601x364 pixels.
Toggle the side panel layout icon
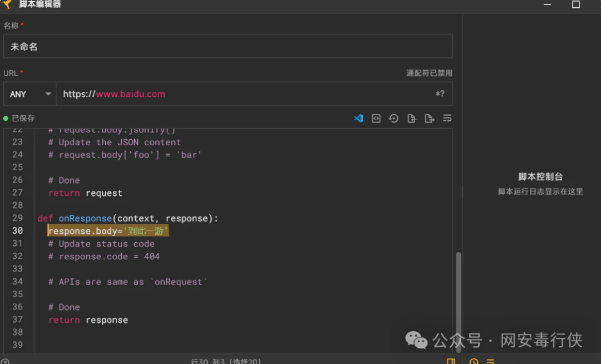[x=451, y=361]
